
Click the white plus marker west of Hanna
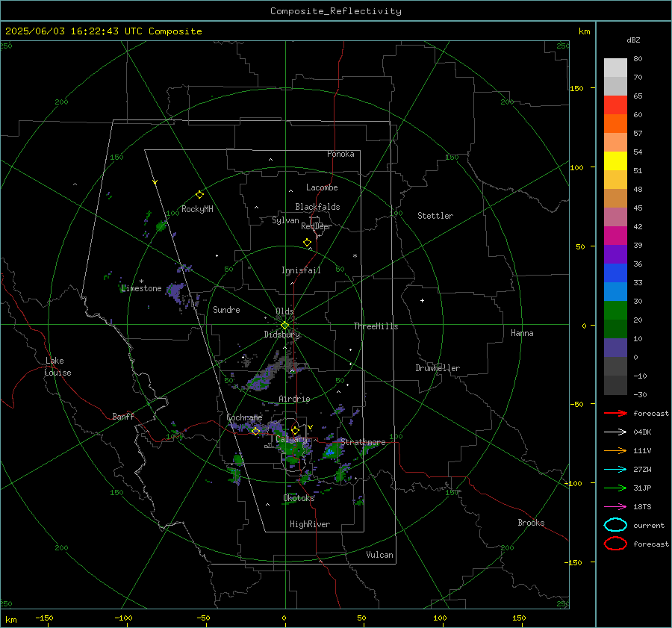click(422, 300)
